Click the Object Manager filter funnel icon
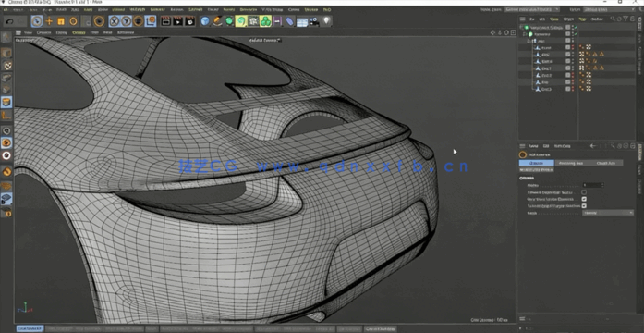This screenshot has height=333, width=644. 626,18
